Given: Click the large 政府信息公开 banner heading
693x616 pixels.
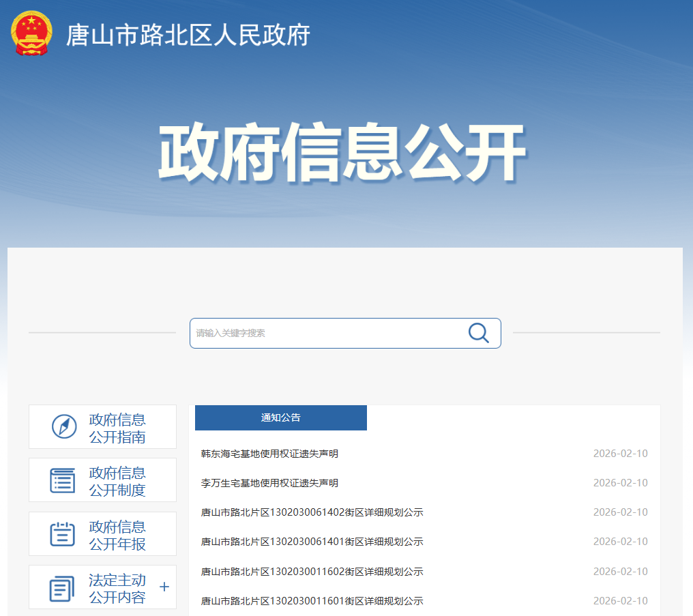Looking at the screenshot, I should click(x=342, y=153).
